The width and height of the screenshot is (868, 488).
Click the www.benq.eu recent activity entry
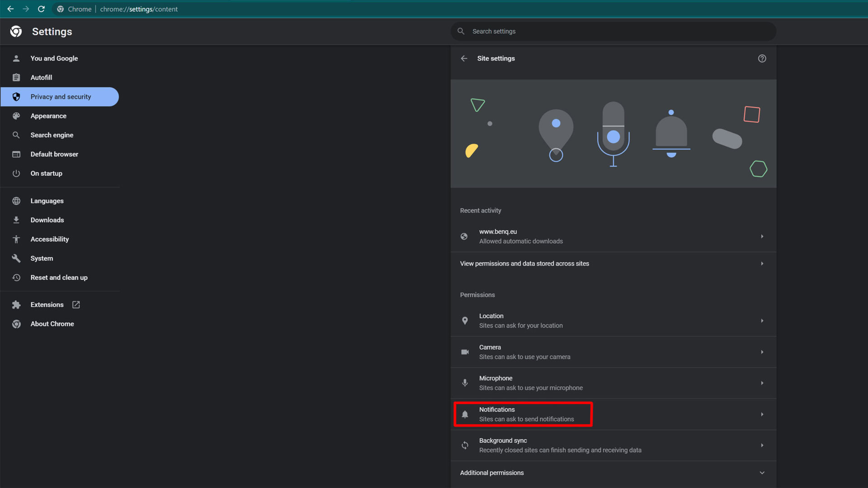pyautogui.click(x=613, y=236)
